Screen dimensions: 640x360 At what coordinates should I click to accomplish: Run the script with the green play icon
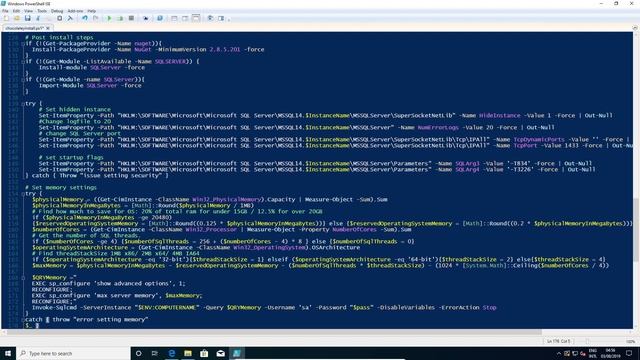tap(109, 18)
